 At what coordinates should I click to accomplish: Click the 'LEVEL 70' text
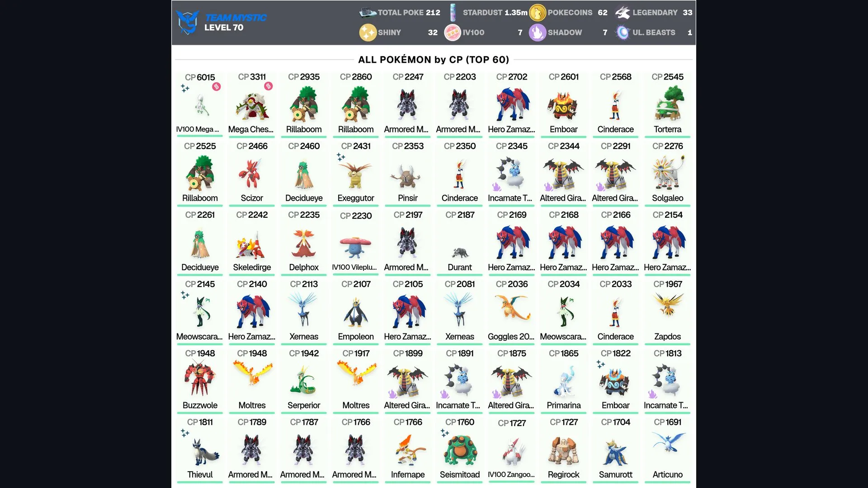pyautogui.click(x=224, y=28)
